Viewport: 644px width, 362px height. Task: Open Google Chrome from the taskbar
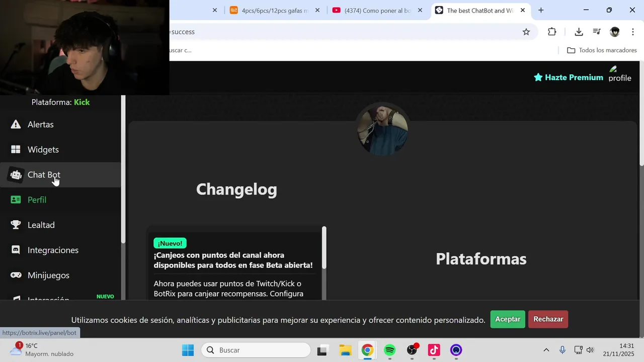pyautogui.click(x=367, y=350)
